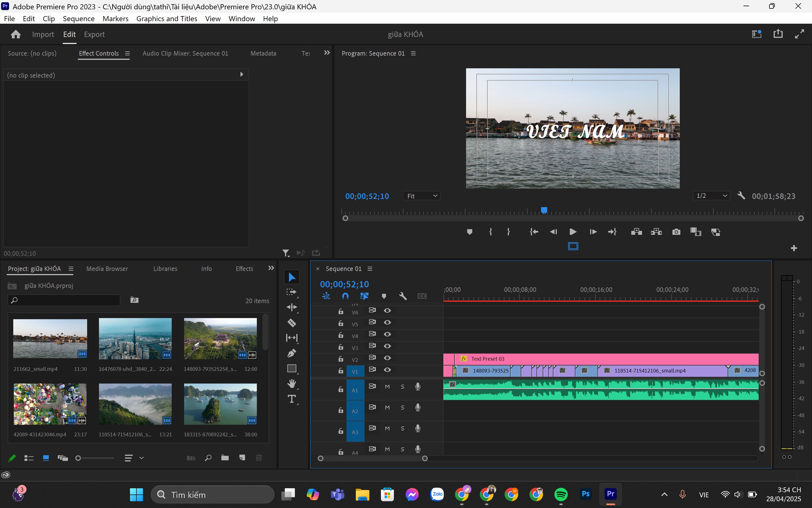The image size is (812, 508).
Task: Play the sequence in Program monitor
Action: pyautogui.click(x=573, y=232)
